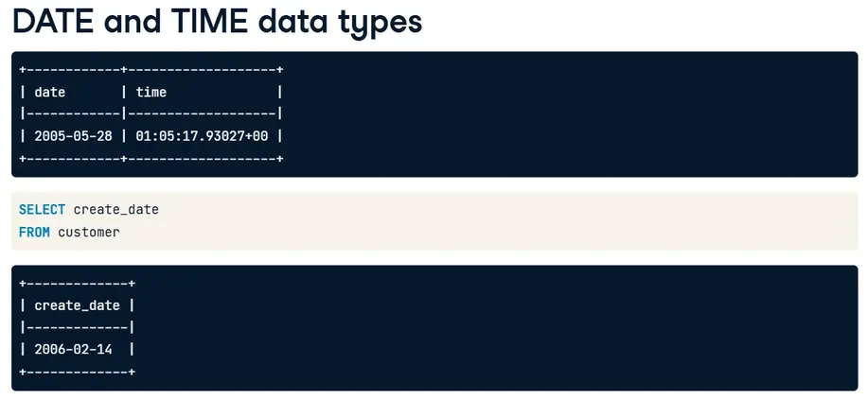This screenshot has width=868, height=400.
Task: Click the 2005-05-28 date value
Action: [73, 136]
